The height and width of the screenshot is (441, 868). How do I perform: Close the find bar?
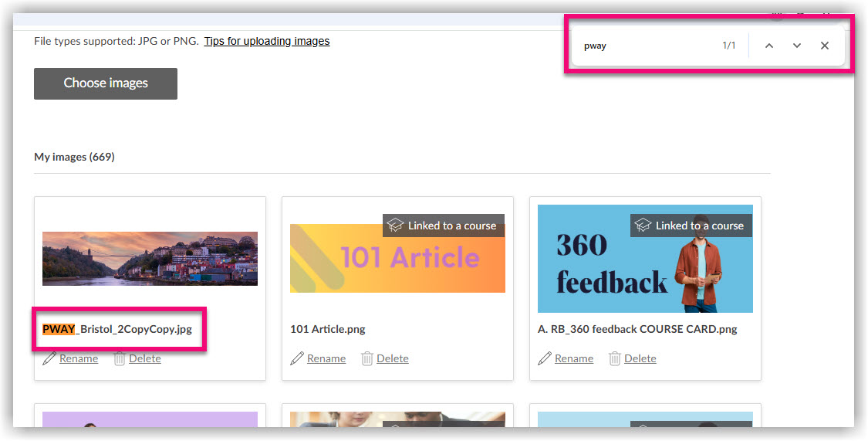point(824,46)
